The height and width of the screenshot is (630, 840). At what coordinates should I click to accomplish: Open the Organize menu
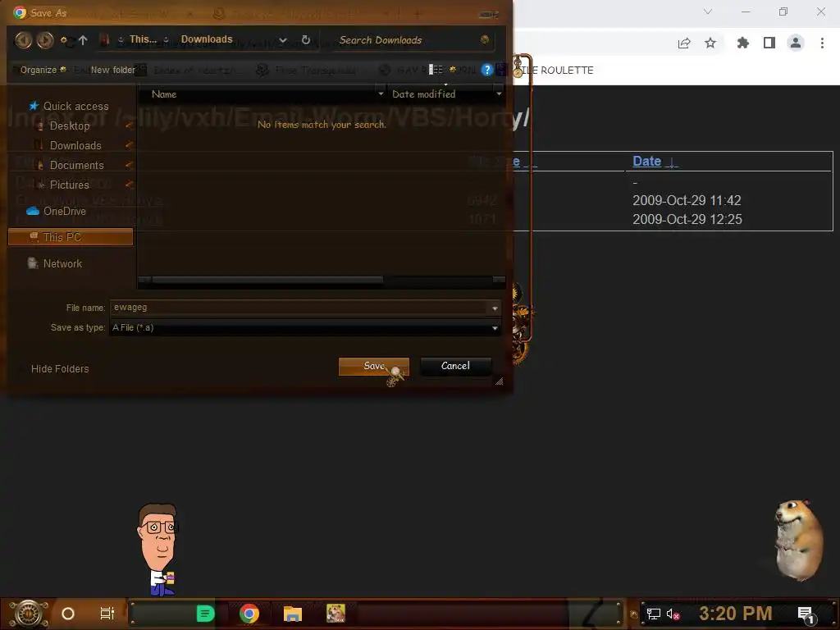click(43, 70)
